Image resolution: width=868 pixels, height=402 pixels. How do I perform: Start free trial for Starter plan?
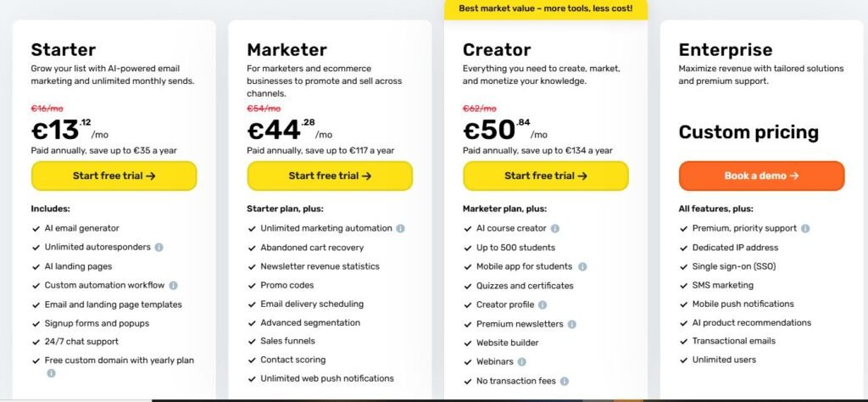pyautogui.click(x=114, y=176)
